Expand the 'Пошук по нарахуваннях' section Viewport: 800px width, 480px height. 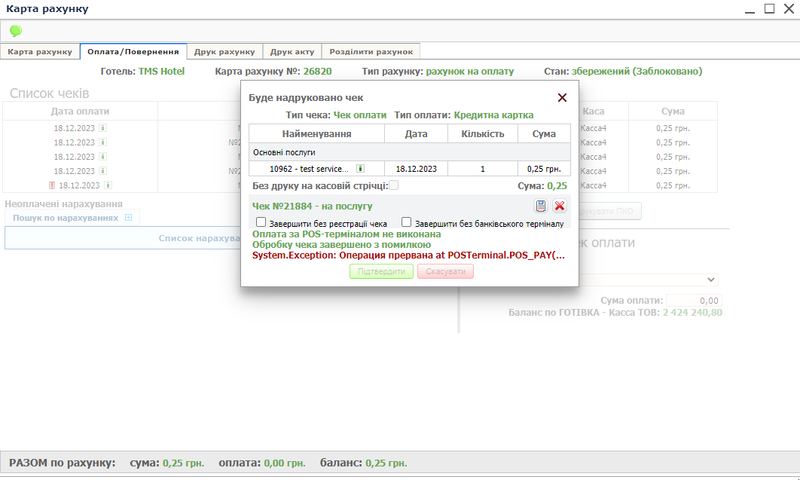(x=127, y=217)
